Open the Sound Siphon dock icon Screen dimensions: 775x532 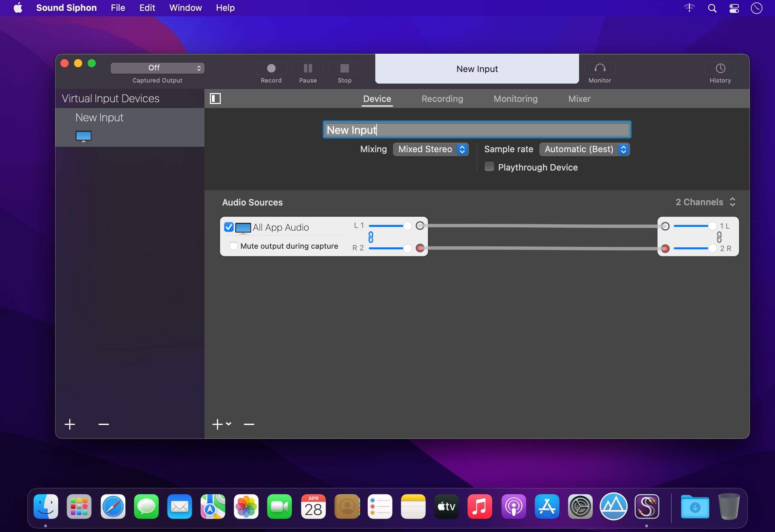(x=647, y=507)
